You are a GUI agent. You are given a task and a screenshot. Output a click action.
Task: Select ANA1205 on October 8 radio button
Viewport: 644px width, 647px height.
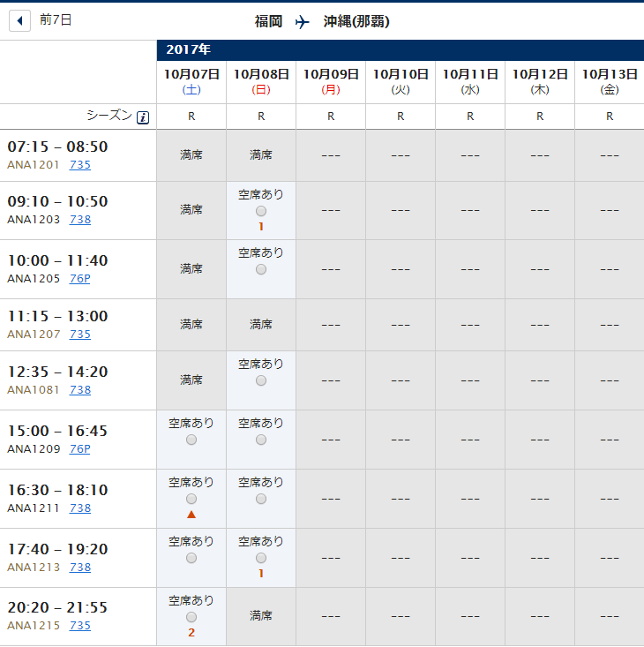[261, 269]
